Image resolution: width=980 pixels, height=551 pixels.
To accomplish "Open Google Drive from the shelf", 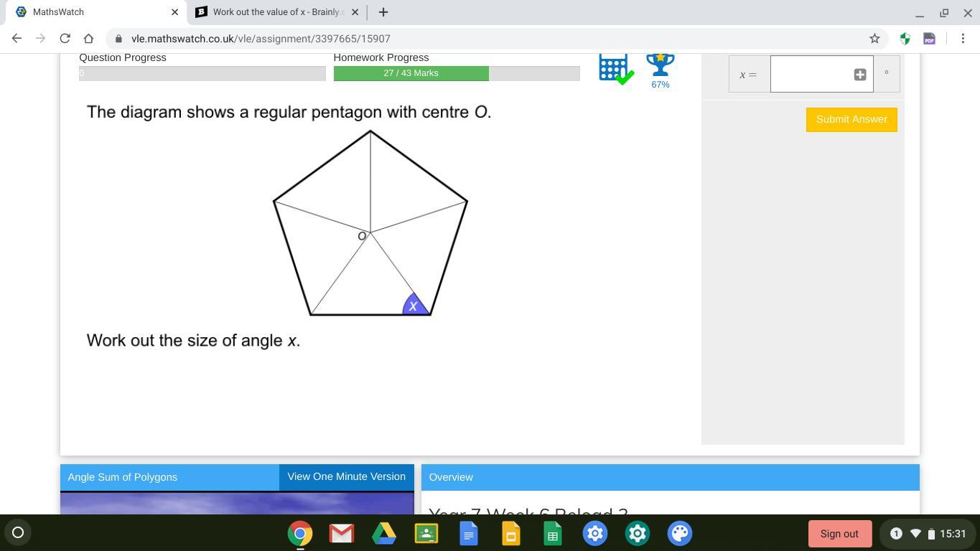I will 384,533.
